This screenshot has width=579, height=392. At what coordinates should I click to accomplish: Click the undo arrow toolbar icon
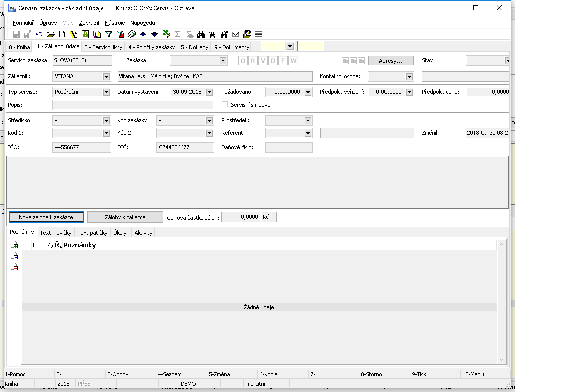pyautogui.click(x=39, y=34)
